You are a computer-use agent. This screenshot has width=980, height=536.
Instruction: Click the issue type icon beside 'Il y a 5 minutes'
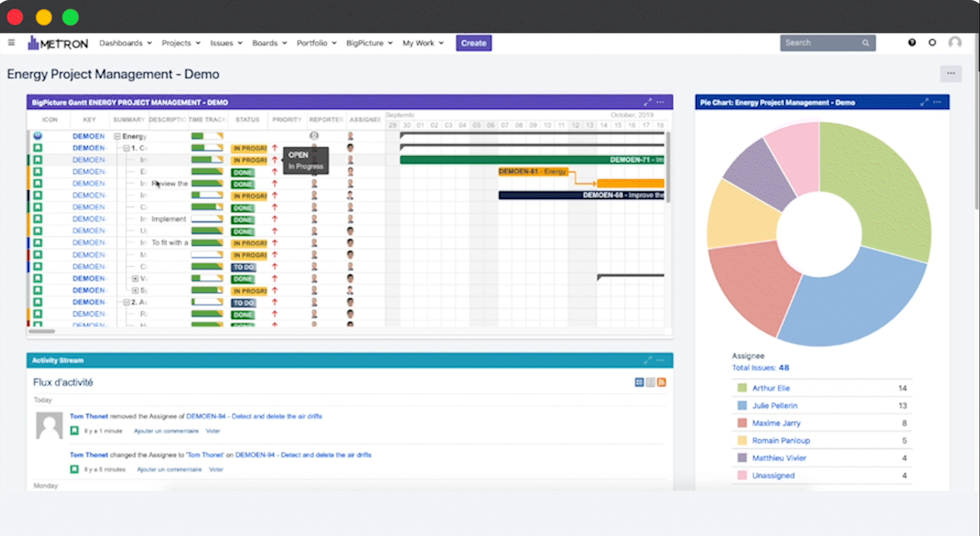[74, 469]
